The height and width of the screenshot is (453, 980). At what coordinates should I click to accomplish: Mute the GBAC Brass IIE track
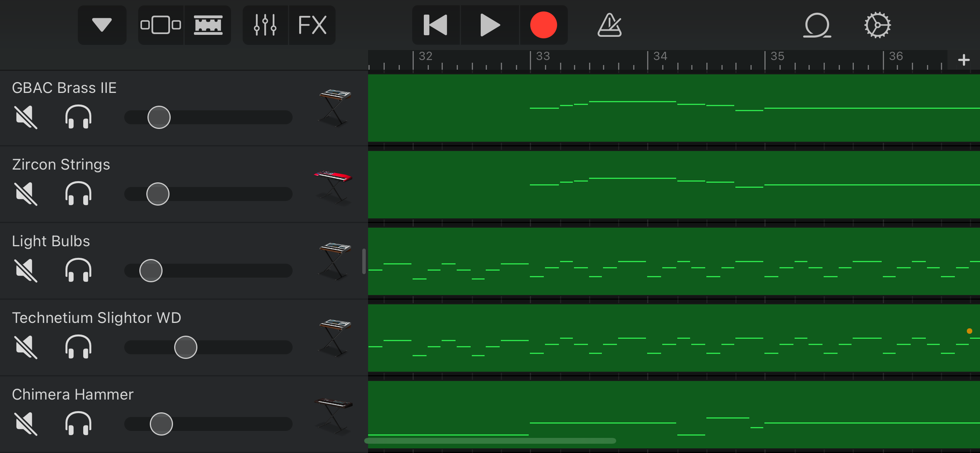(26, 117)
